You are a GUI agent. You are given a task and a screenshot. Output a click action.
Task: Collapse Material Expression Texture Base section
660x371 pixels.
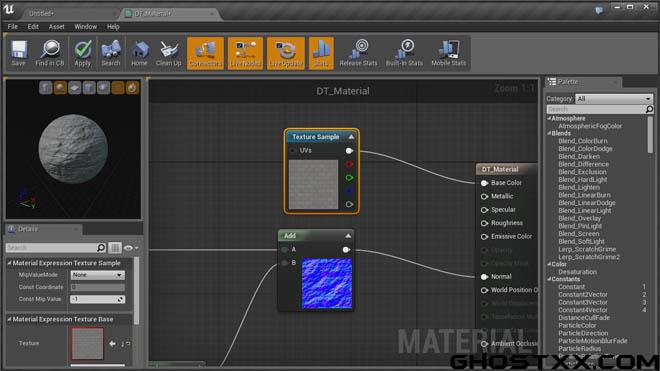[9, 320]
